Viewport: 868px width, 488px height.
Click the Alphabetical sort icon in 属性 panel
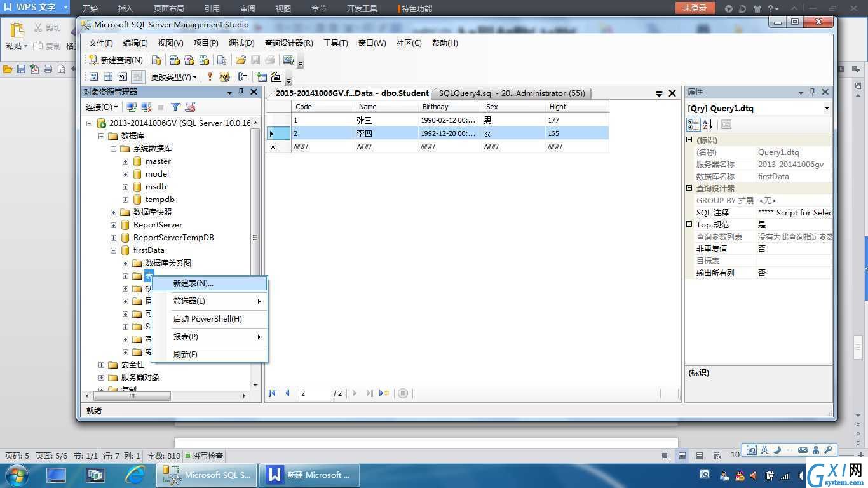tap(708, 125)
